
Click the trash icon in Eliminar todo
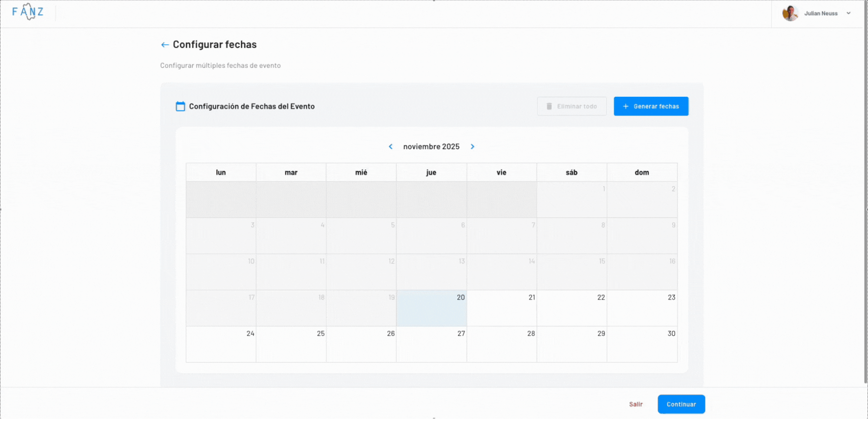click(549, 106)
